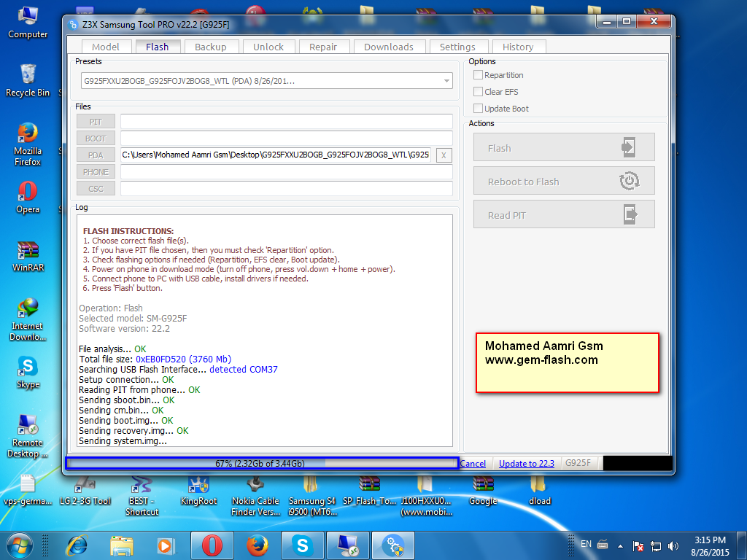Viewport: 747px width, 560px height.
Task: Open the dload folder on desktop
Action: pos(539,489)
